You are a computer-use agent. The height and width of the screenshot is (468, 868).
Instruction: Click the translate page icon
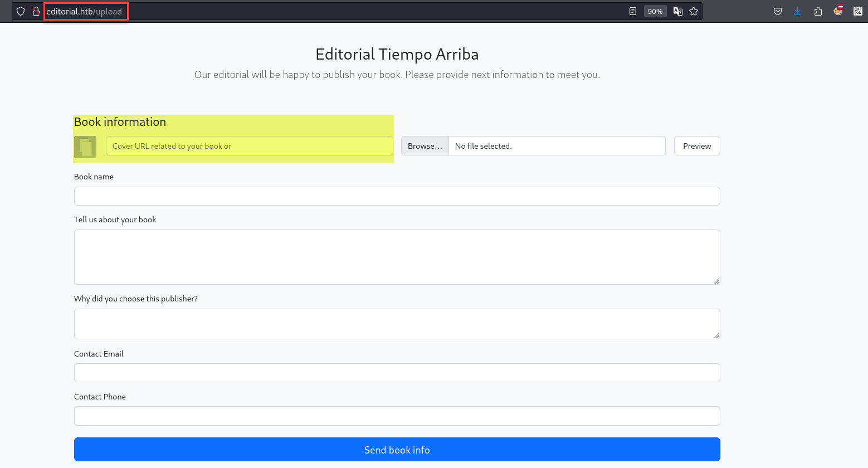click(x=678, y=11)
